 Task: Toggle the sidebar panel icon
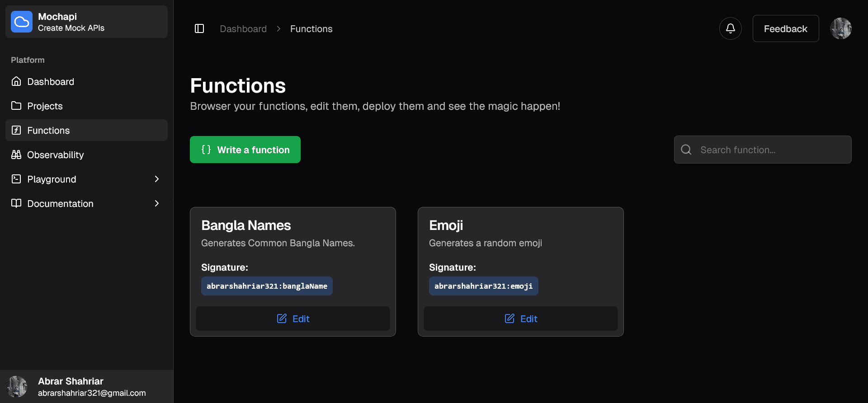point(199,29)
